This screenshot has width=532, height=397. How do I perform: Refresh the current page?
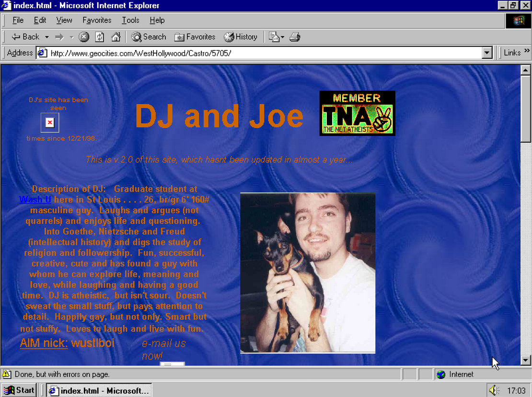click(100, 37)
